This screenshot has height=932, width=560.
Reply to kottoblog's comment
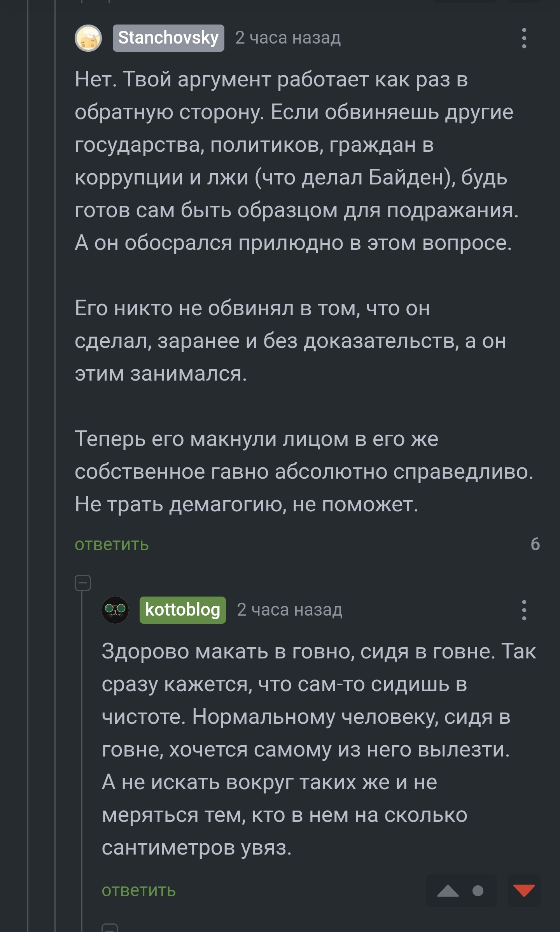click(x=139, y=890)
